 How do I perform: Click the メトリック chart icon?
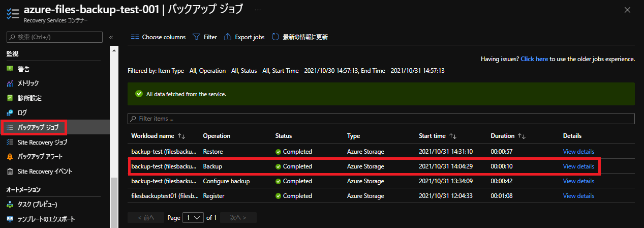pyautogui.click(x=10, y=83)
